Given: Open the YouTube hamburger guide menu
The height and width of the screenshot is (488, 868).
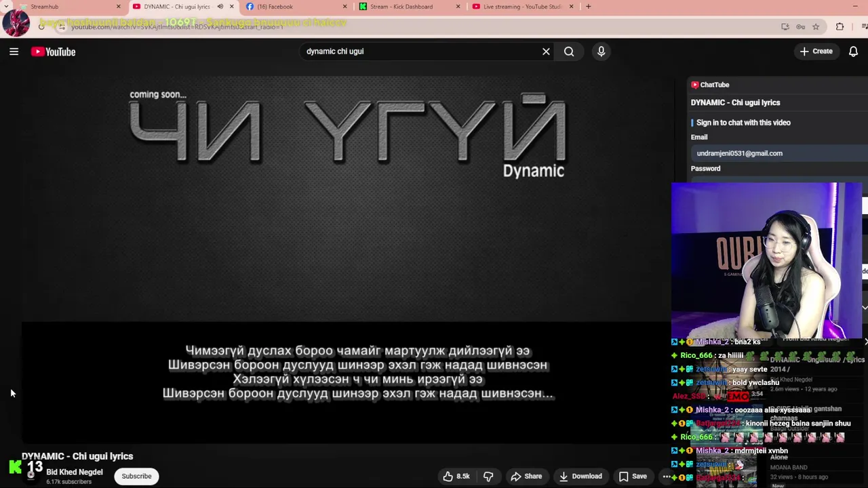Looking at the screenshot, I should tap(14, 52).
